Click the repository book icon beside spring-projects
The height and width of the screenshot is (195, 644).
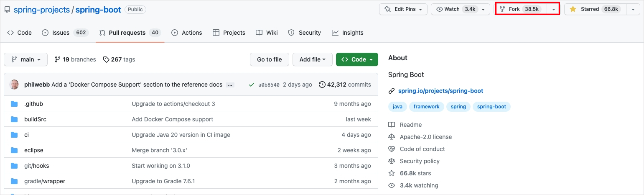(7, 10)
